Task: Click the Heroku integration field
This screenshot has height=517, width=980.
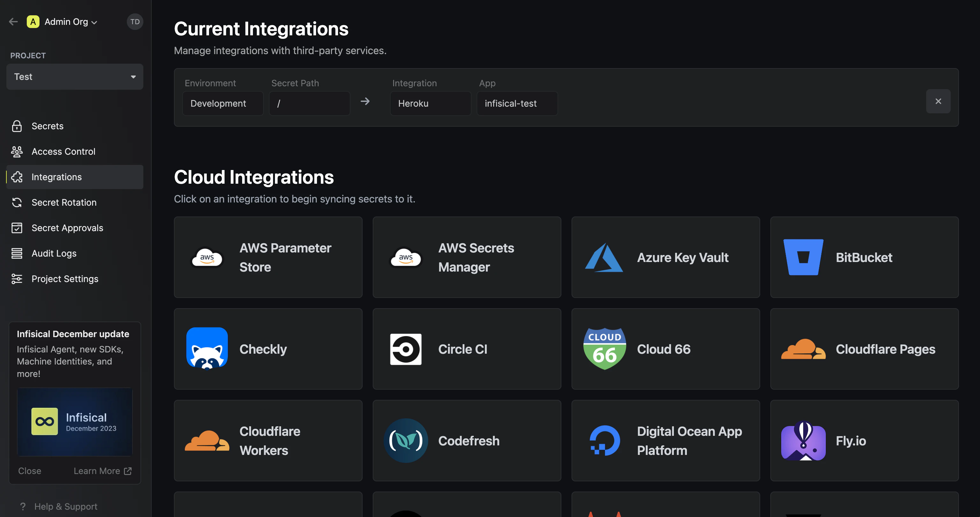Action: pos(431,103)
